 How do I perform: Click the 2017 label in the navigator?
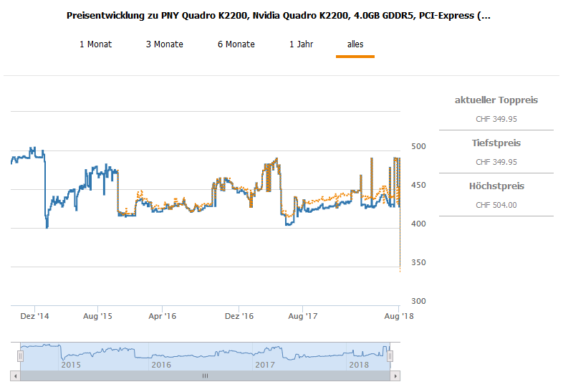(266, 365)
